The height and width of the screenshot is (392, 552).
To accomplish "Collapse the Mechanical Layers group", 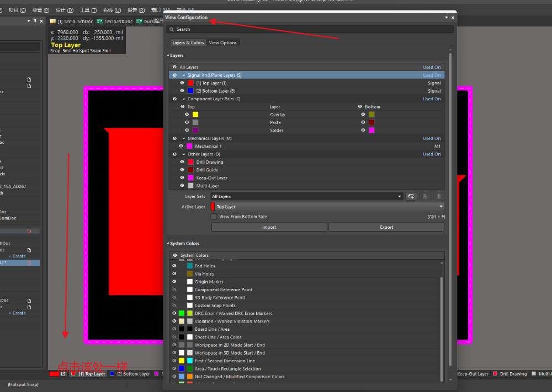I will point(184,138).
